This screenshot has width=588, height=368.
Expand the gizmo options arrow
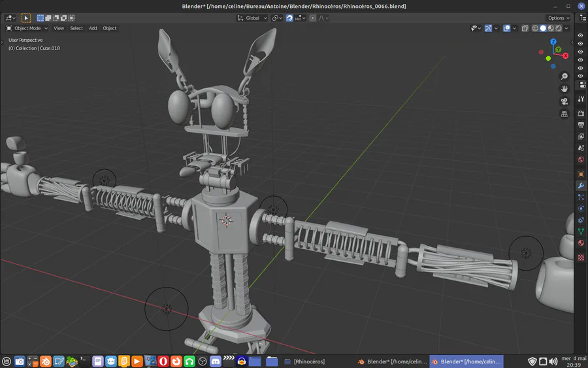[496, 28]
